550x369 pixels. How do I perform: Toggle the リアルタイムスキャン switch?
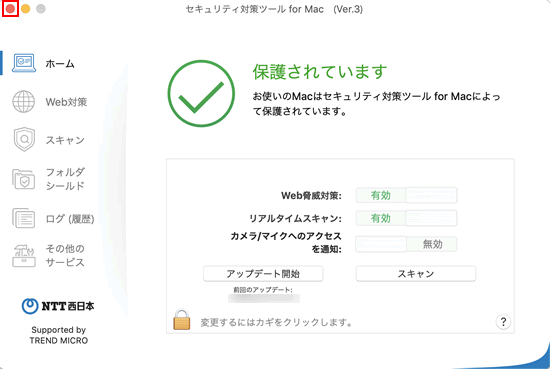(406, 218)
